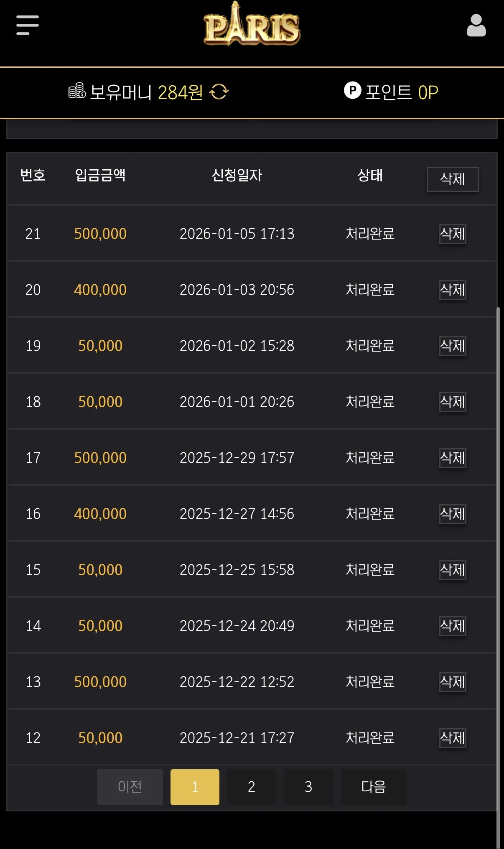Delete deposit record number 21
This screenshot has height=849, width=504.
coord(453,234)
